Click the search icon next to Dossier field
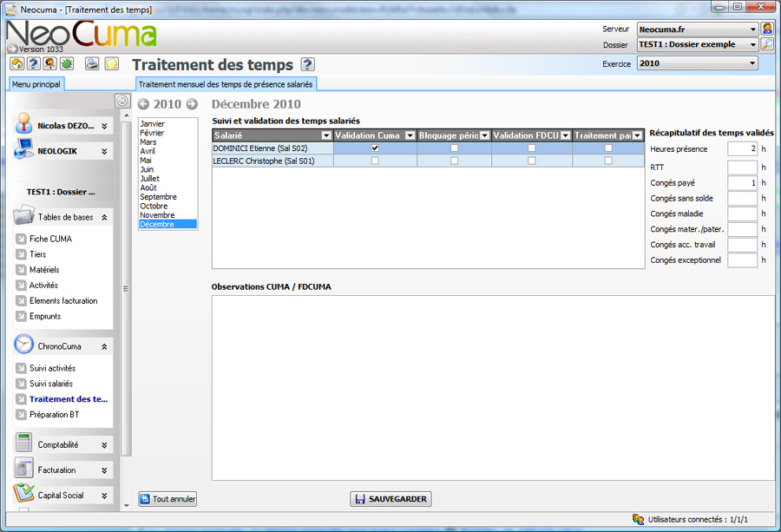 click(767, 44)
